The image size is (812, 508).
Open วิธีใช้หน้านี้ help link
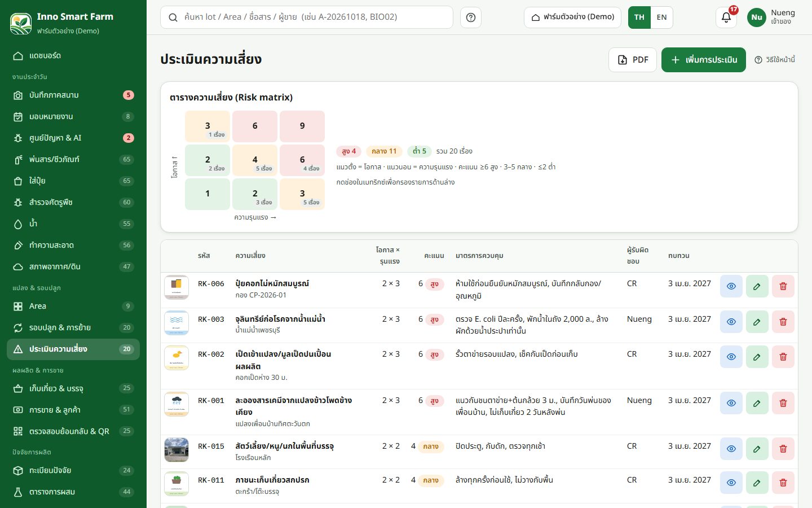coord(775,60)
